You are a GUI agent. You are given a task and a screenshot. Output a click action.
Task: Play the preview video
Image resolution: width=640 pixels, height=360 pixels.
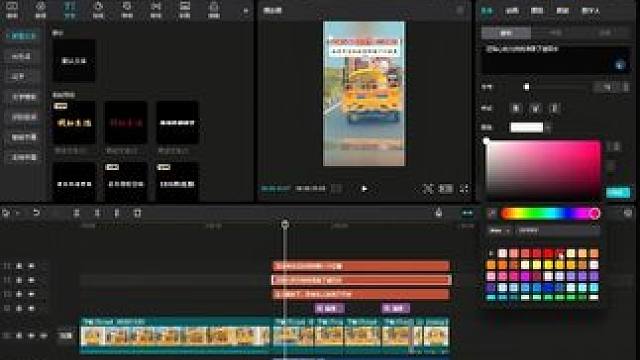click(x=364, y=189)
